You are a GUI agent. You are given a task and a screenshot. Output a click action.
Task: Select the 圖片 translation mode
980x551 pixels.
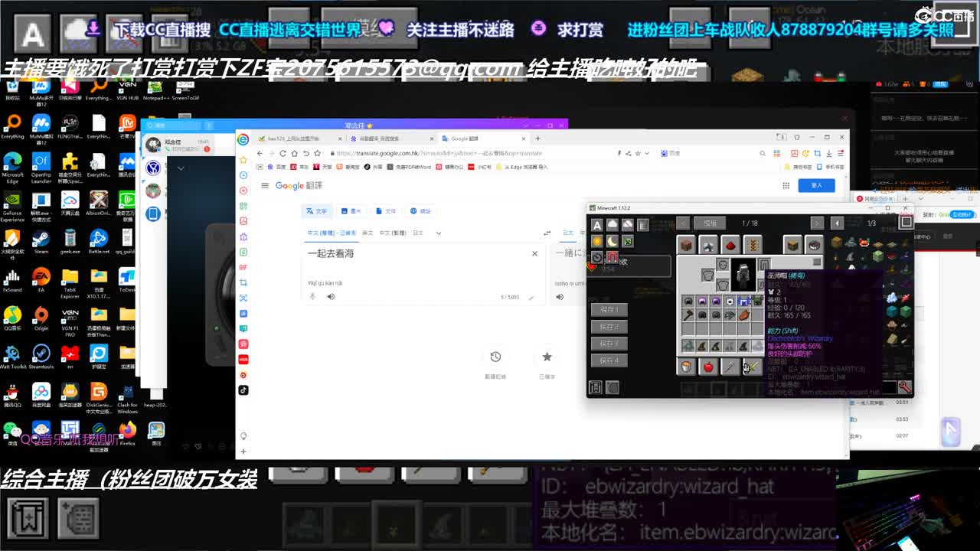point(351,211)
